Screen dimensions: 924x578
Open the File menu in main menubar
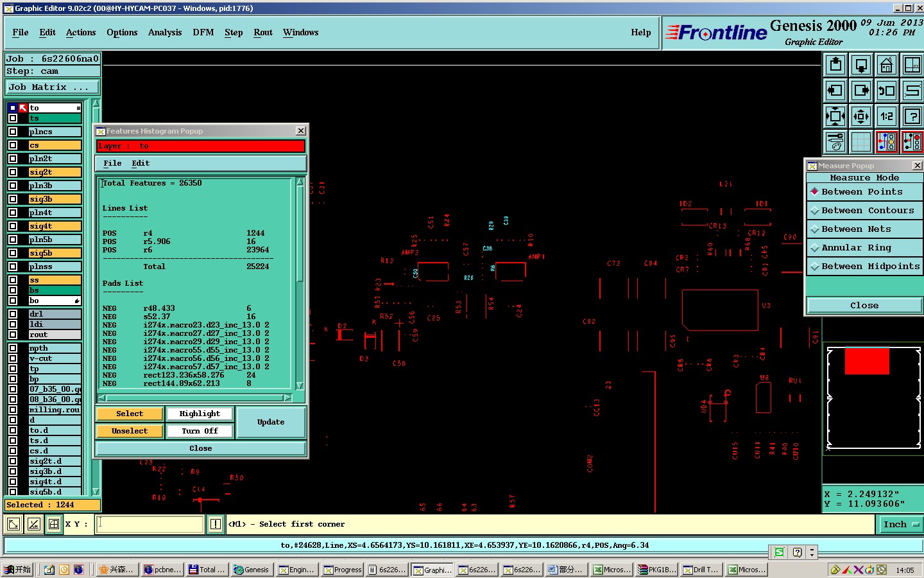(x=21, y=32)
